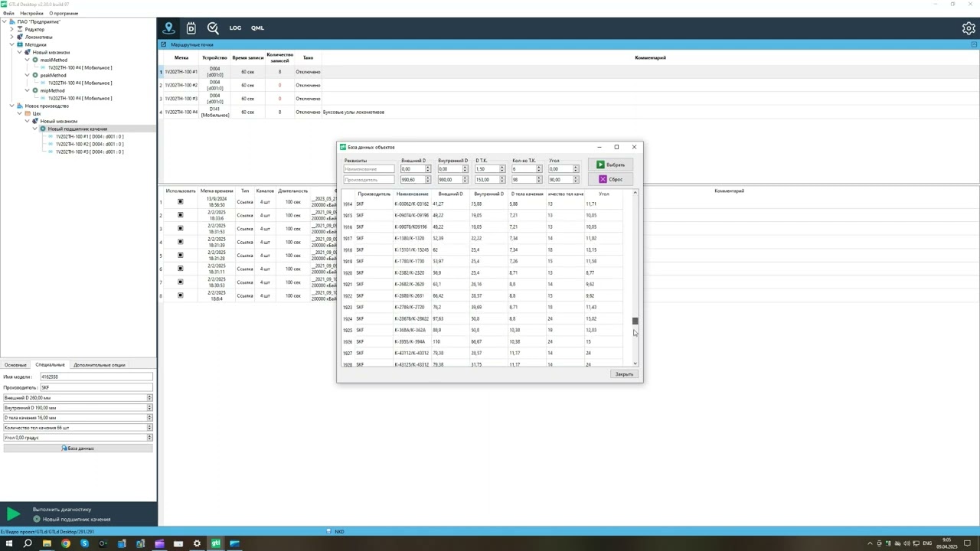Toggle 'Использовать' checkbox in record row 7
The image size is (980, 551).
coord(181,282)
